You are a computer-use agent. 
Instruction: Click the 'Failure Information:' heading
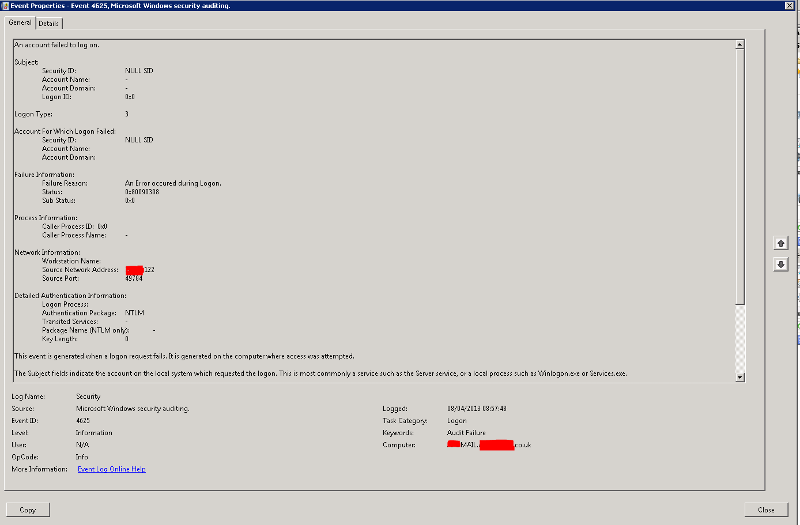tap(44, 174)
